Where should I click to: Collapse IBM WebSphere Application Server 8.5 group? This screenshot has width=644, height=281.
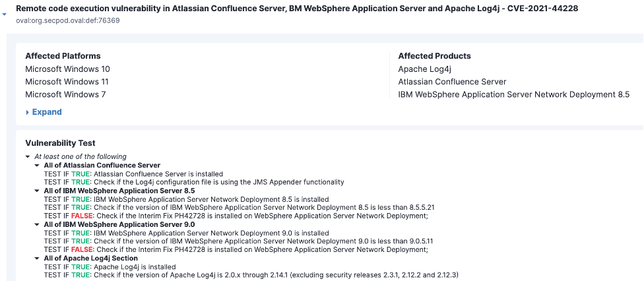tap(38, 191)
